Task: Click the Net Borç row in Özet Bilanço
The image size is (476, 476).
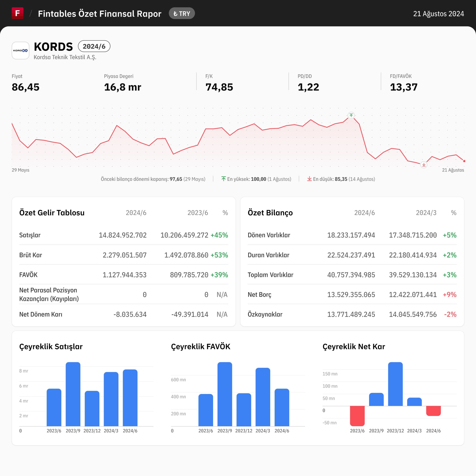Action: [x=352, y=294]
